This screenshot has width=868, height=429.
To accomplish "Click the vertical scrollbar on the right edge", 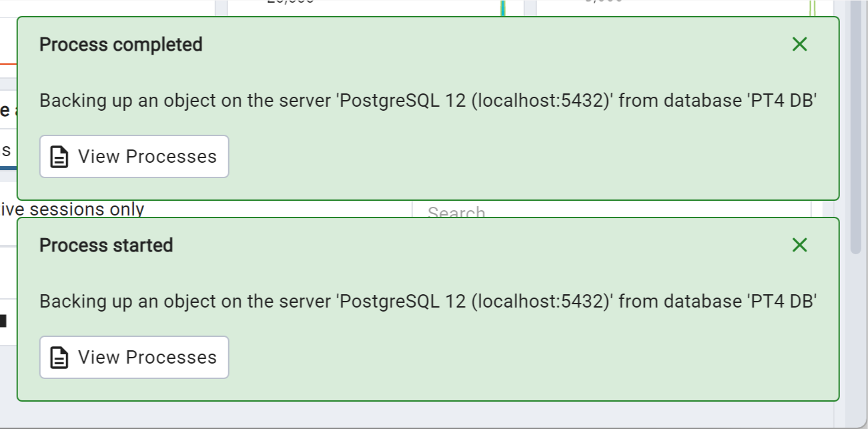I will [856, 127].
